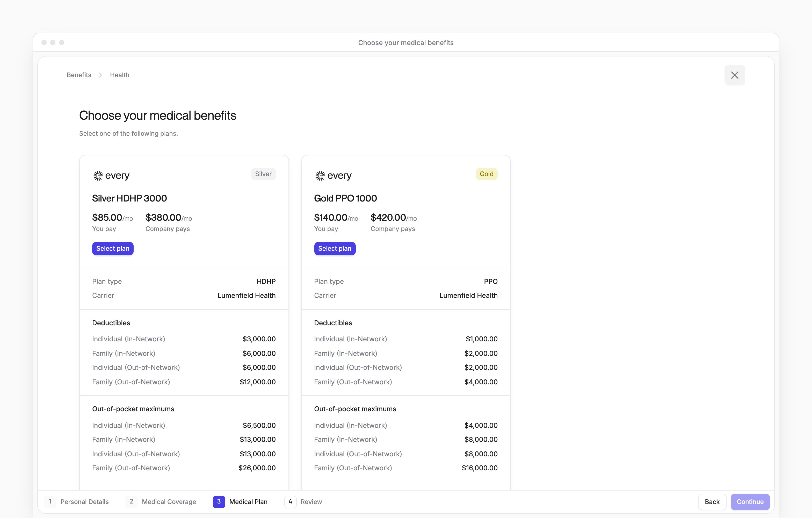
Task: Click Gold plan's Lumenfield Health carrier
Action: pyautogui.click(x=468, y=296)
